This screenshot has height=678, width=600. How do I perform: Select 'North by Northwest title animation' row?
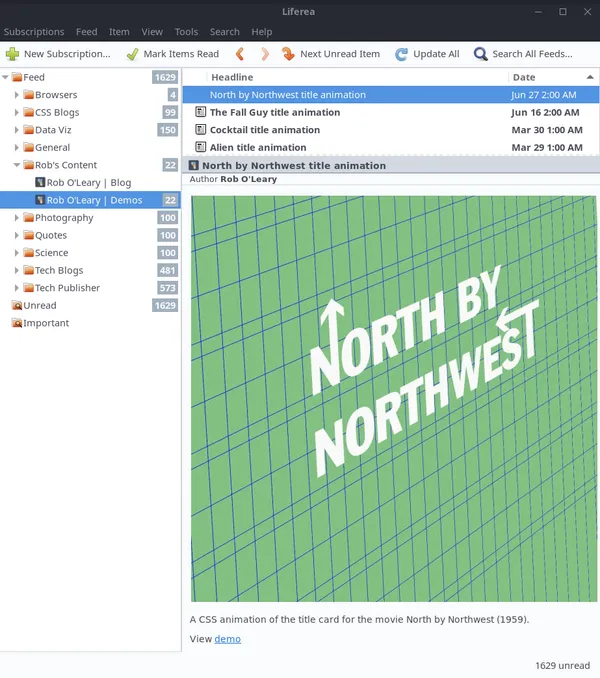click(391, 95)
